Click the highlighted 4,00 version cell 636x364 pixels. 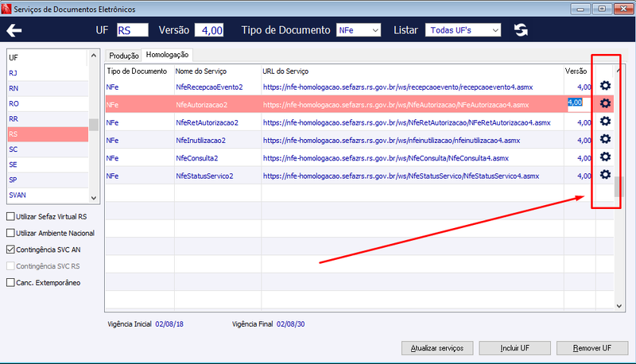click(580, 104)
